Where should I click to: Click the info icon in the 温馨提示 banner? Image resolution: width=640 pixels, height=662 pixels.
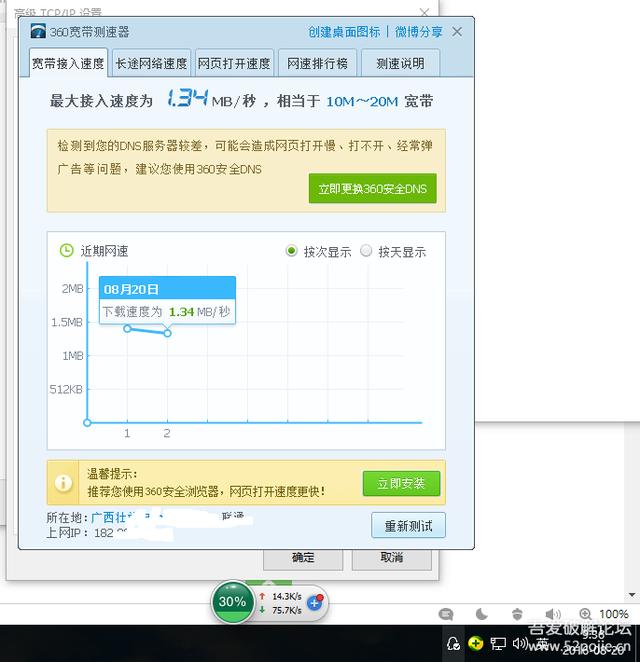pos(63,483)
